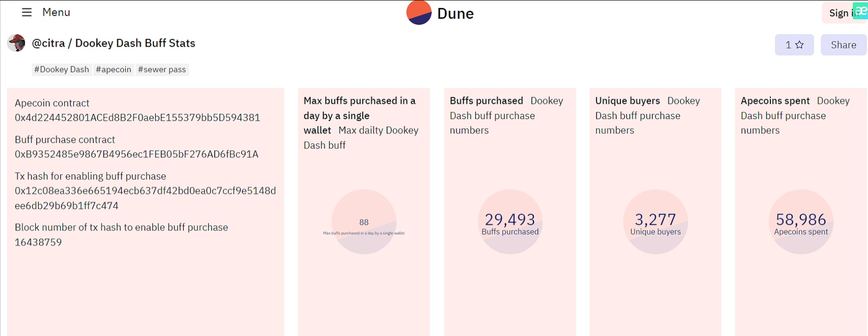Open the hamburger Menu icon
The image size is (868, 336).
[x=27, y=12]
